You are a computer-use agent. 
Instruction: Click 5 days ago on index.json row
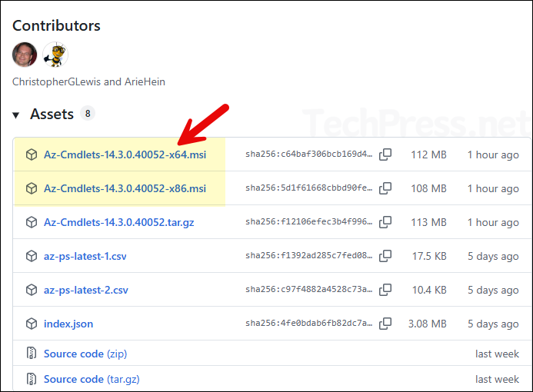click(x=493, y=324)
